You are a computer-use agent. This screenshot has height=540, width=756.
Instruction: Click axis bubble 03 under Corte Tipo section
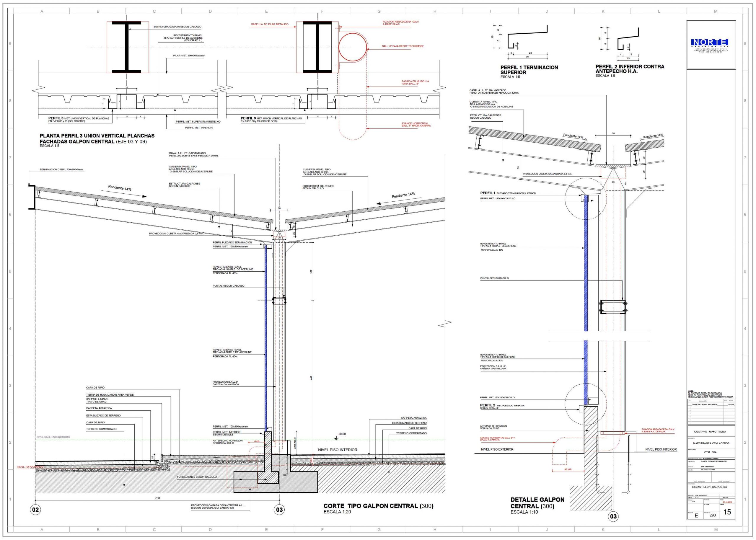pos(279,509)
